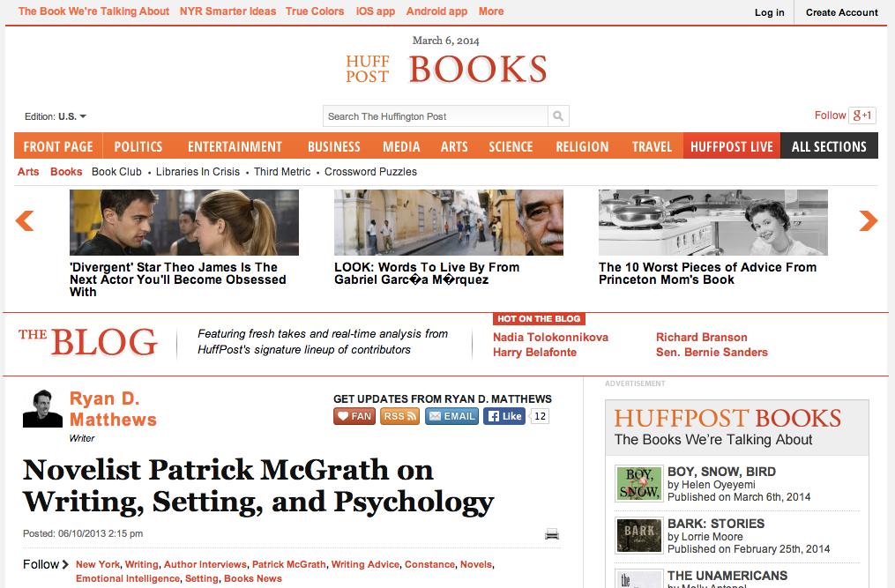Open the HuffPost Books logo
This screenshot has width=895, height=588.
click(x=447, y=70)
